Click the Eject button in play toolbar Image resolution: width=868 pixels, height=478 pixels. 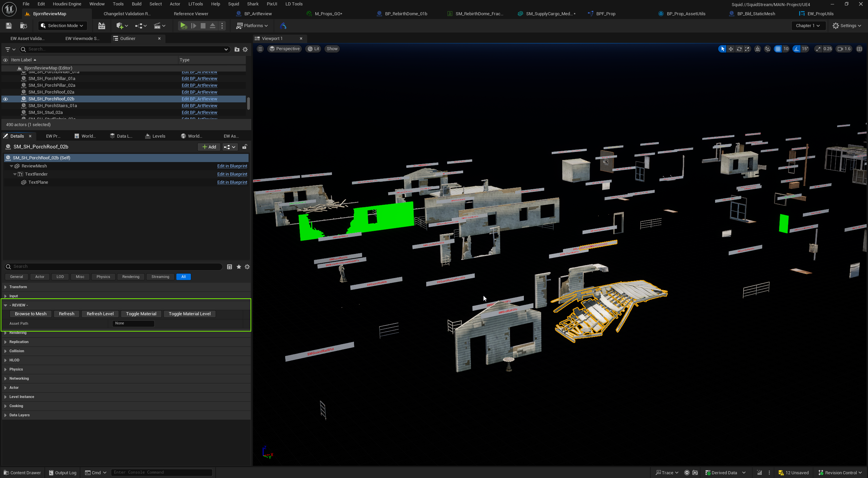pos(213,26)
